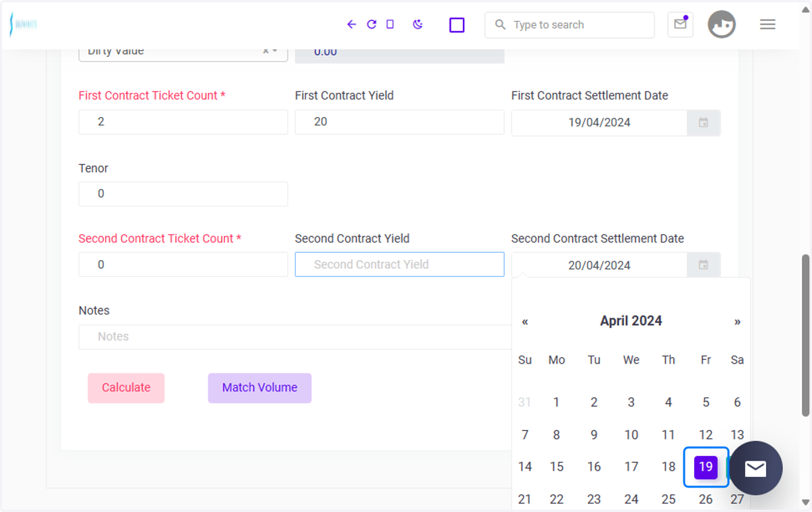This screenshot has width=812, height=512.
Task: Select April 15 in calendar
Action: point(556,467)
